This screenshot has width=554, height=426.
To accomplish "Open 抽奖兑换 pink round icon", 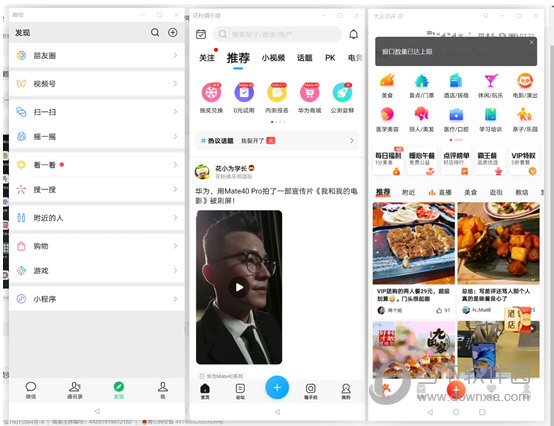I will pyautogui.click(x=211, y=93).
